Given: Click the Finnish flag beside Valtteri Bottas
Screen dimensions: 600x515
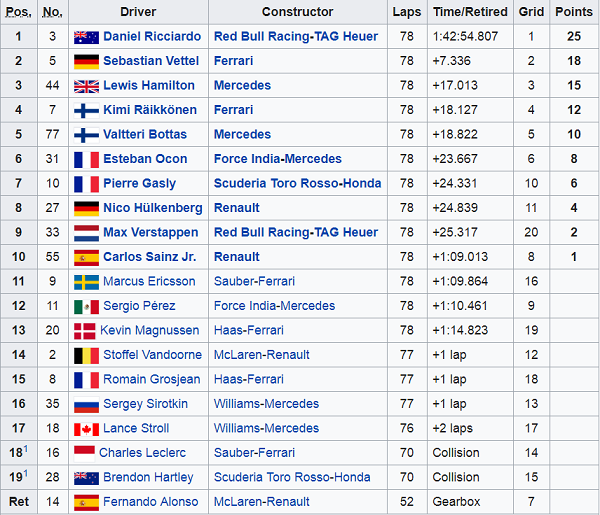Looking at the screenshot, I should [x=86, y=135].
